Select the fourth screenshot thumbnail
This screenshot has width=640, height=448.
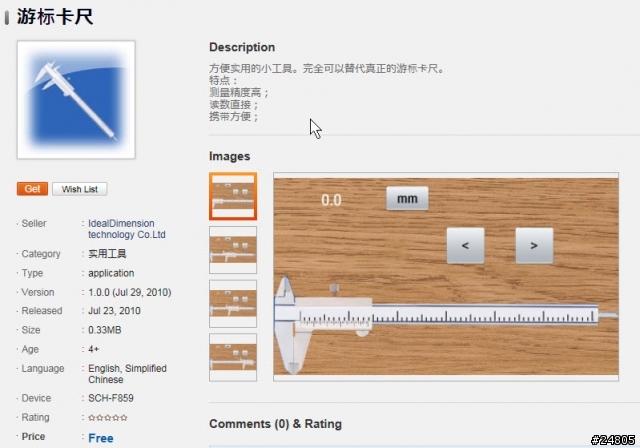pyautogui.click(x=233, y=357)
